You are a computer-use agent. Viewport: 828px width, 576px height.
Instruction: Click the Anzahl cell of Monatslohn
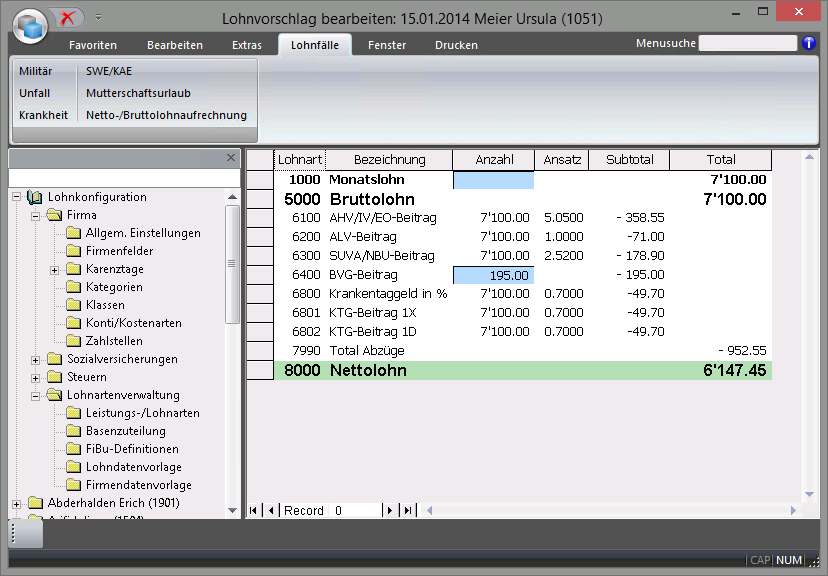[x=494, y=180]
